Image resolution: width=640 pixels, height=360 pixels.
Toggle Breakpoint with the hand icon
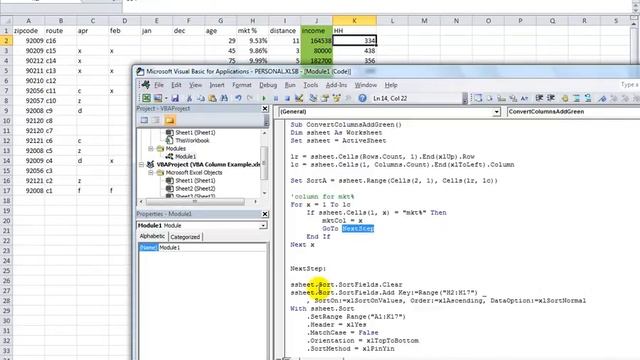coord(565,98)
